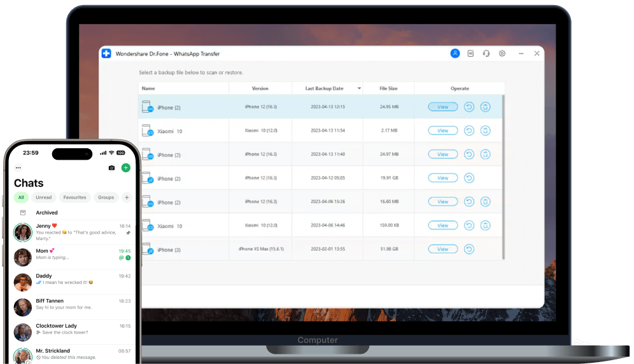The image size is (634, 364).
Task: Restore the 159.00 KB Xiaomi backup
Action: click(x=469, y=225)
